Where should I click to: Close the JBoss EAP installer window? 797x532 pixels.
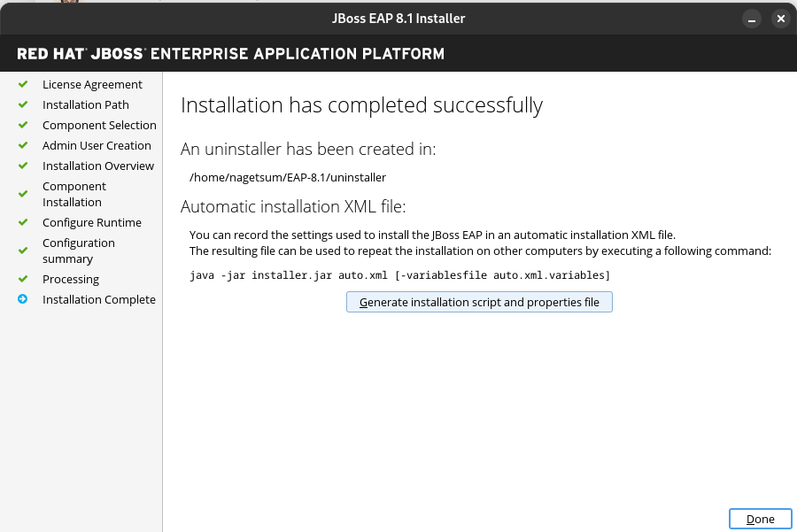point(781,19)
